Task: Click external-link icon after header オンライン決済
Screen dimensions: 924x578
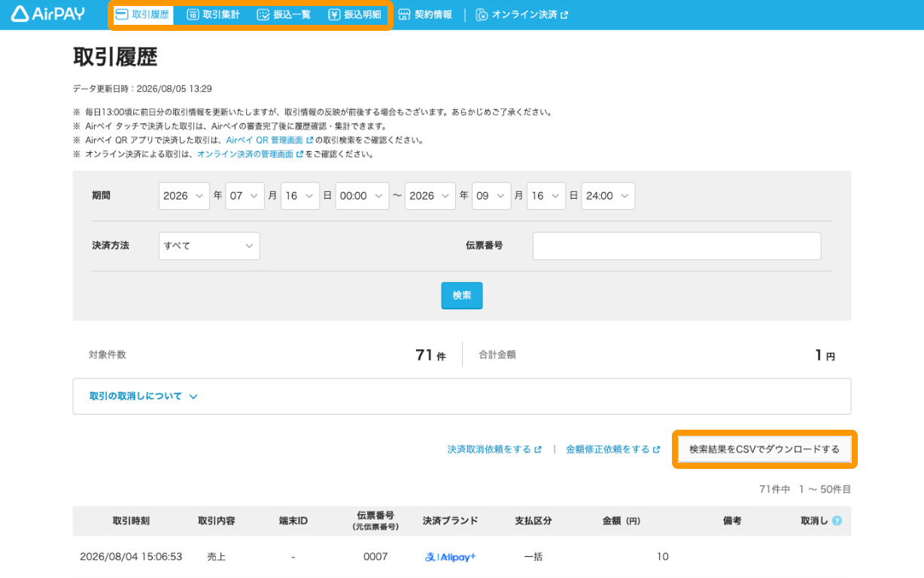Action: point(564,14)
